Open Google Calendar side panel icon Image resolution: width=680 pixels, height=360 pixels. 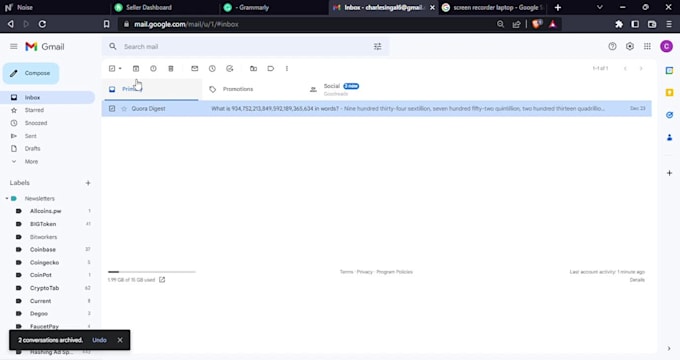pos(669,71)
